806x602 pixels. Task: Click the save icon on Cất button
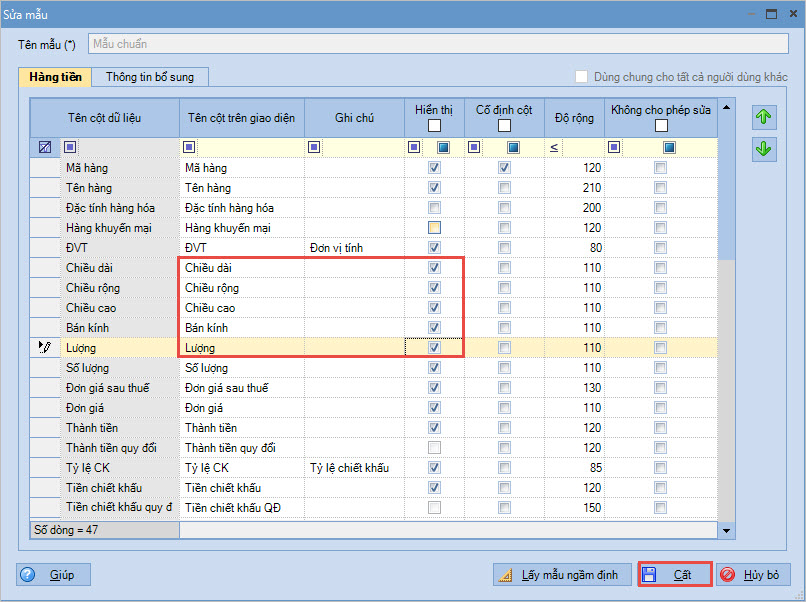(649, 575)
